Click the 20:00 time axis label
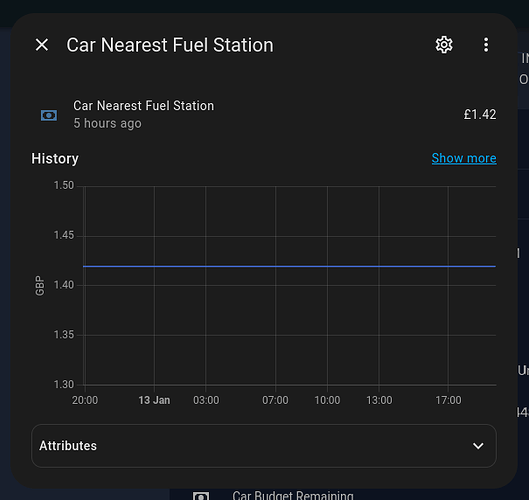Image resolution: width=529 pixels, height=500 pixels. pyautogui.click(x=85, y=400)
